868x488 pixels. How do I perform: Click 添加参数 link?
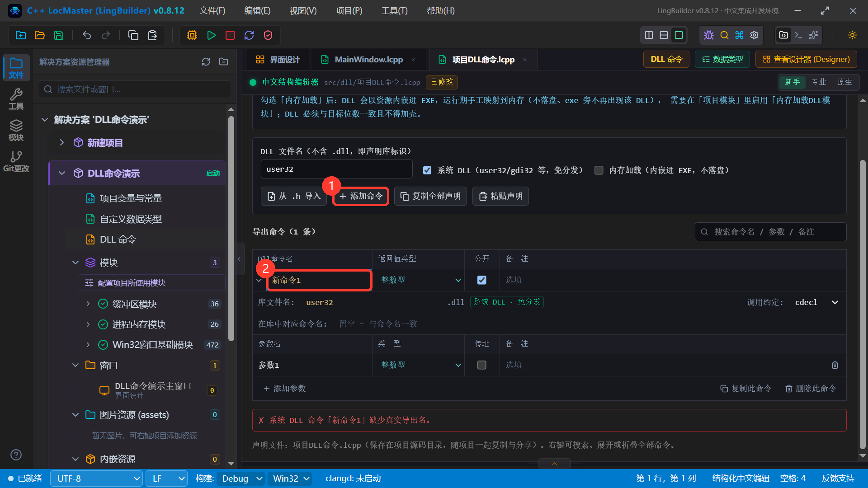click(x=284, y=389)
